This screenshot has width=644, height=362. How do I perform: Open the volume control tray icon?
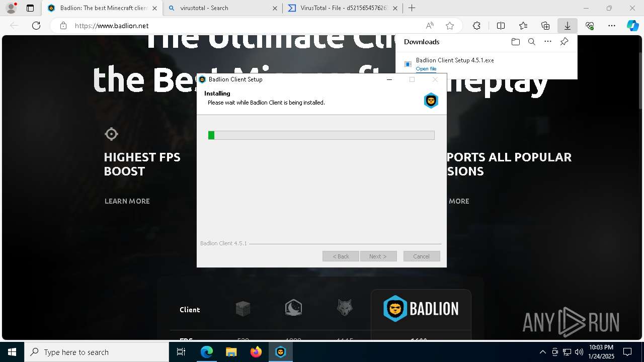pyautogui.click(x=579, y=352)
